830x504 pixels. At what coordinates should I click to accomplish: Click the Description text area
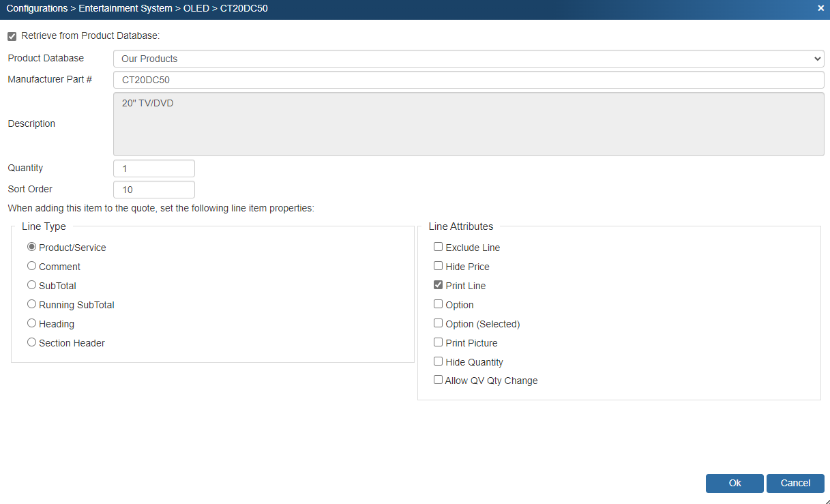tap(468, 123)
